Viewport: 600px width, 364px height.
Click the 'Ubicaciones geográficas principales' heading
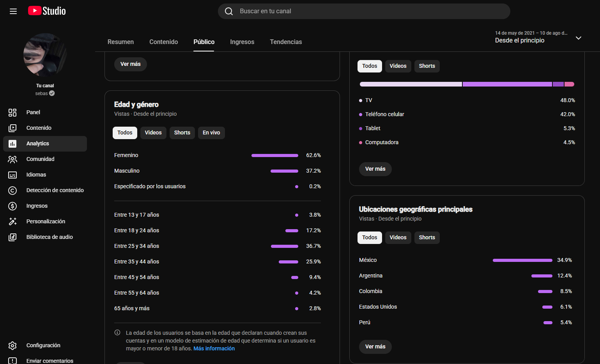pyautogui.click(x=416, y=209)
